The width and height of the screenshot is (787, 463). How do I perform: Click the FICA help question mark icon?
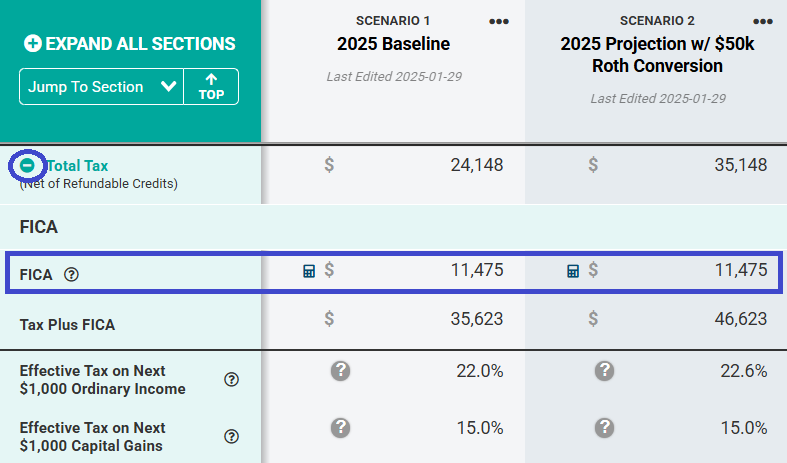click(x=71, y=274)
